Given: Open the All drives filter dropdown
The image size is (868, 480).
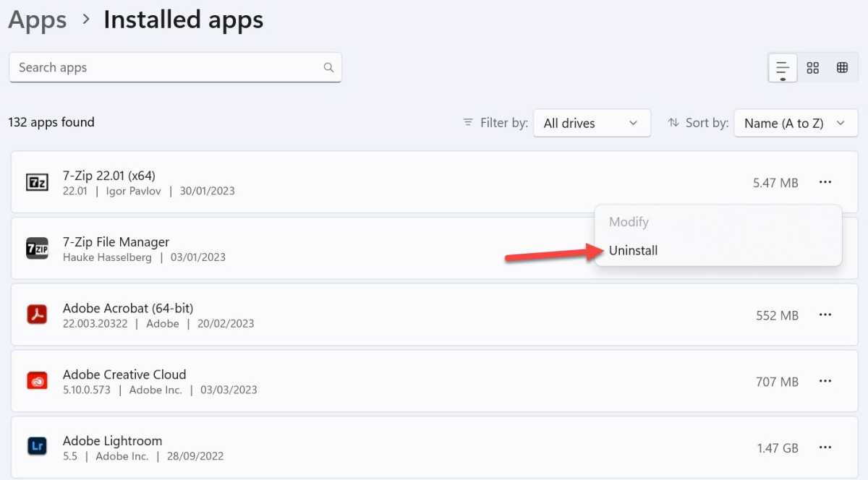Looking at the screenshot, I should click(592, 123).
